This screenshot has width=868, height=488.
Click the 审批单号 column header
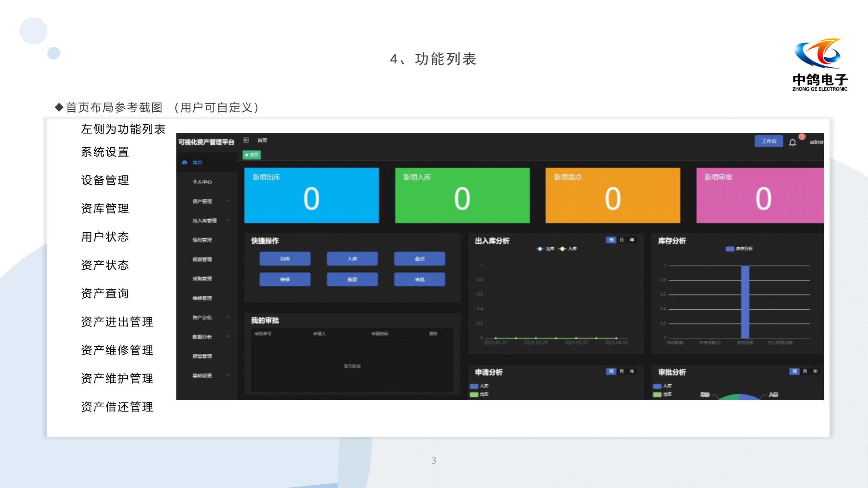263,334
